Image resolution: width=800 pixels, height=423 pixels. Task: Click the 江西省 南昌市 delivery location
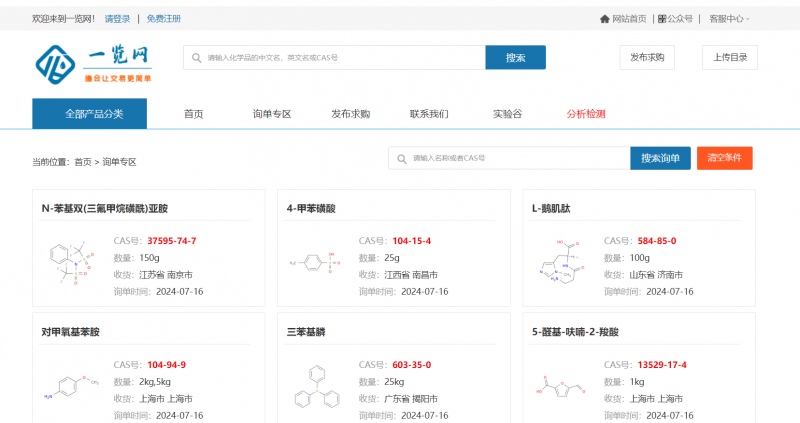(x=411, y=275)
